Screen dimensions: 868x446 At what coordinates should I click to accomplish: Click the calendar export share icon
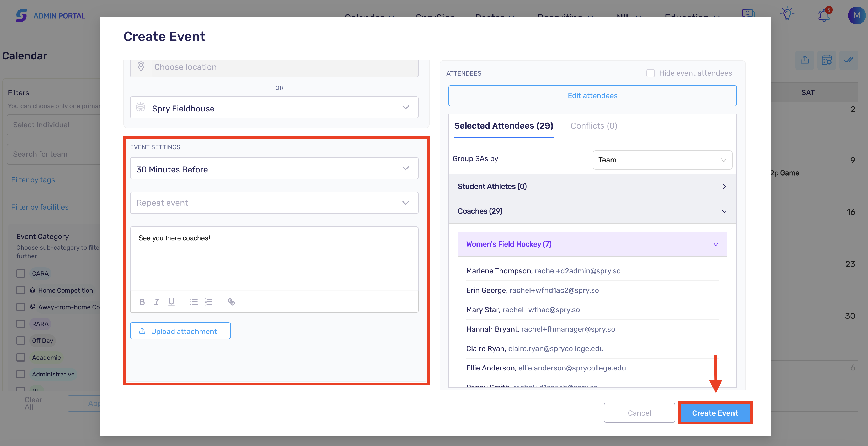pos(805,60)
